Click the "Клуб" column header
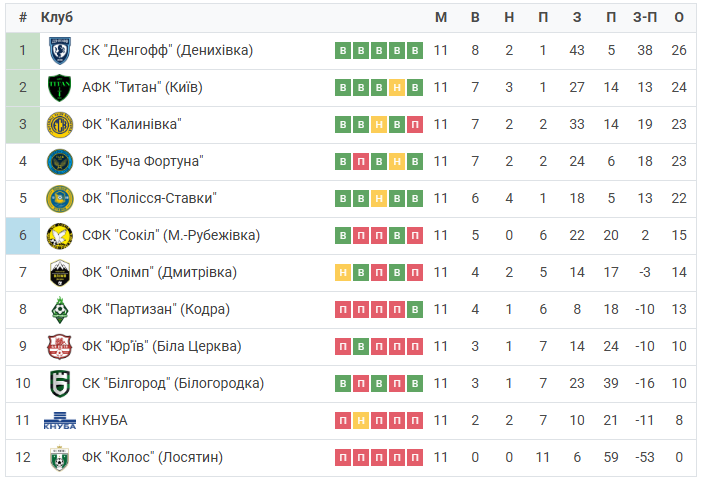The height and width of the screenshot is (483, 704). [x=57, y=17]
